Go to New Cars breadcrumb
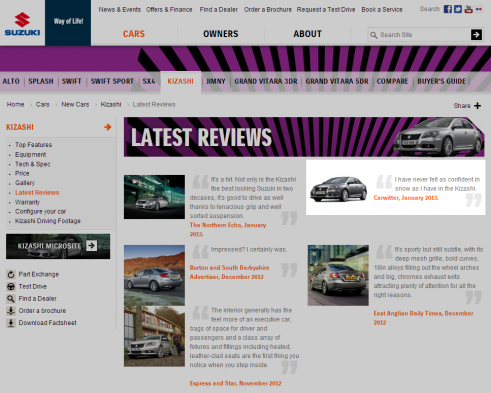This screenshot has height=393, width=491. pos(75,105)
